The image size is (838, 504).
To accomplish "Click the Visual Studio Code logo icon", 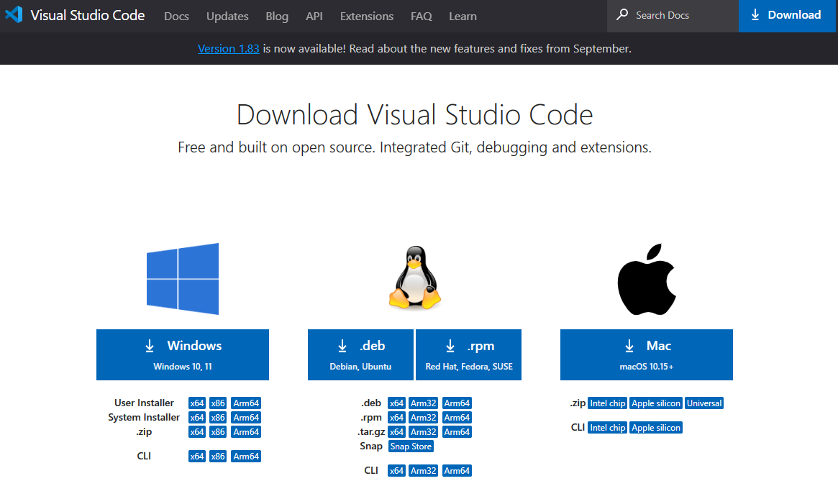I will [14, 14].
